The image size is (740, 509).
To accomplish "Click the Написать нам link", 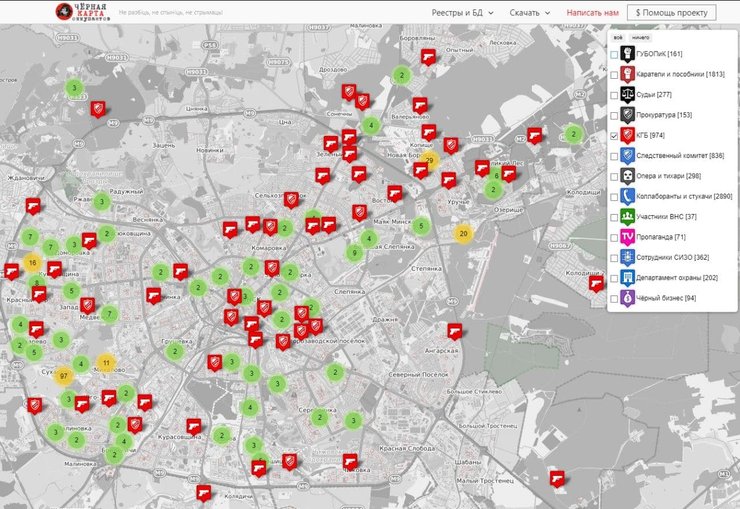I will click(x=592, y=13).
